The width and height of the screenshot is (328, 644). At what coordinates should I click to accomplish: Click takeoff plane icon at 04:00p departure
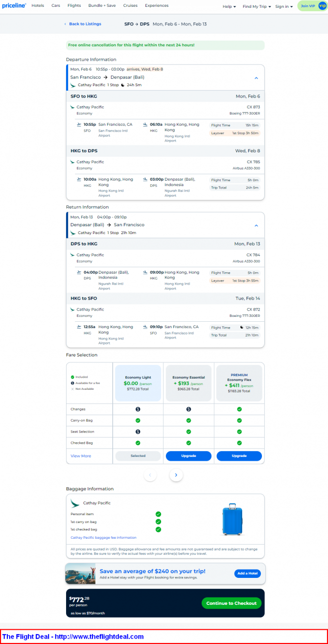(79, 272)
